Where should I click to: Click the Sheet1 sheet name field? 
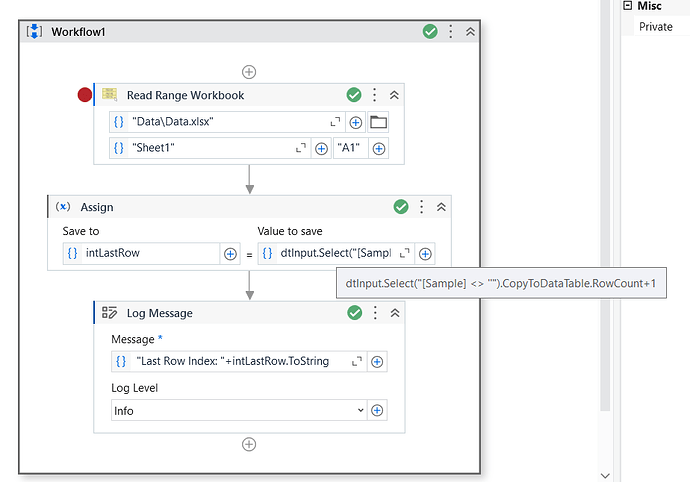pyautogui.click(x=210, y=148)
